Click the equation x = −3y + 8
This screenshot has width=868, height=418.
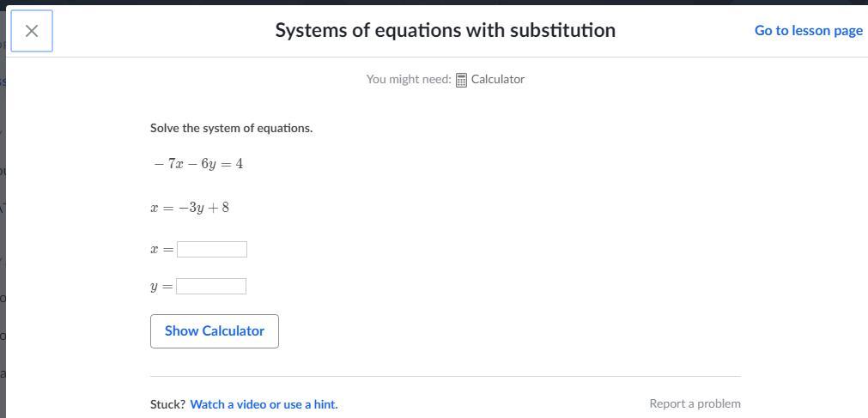[x=190, y=208]
